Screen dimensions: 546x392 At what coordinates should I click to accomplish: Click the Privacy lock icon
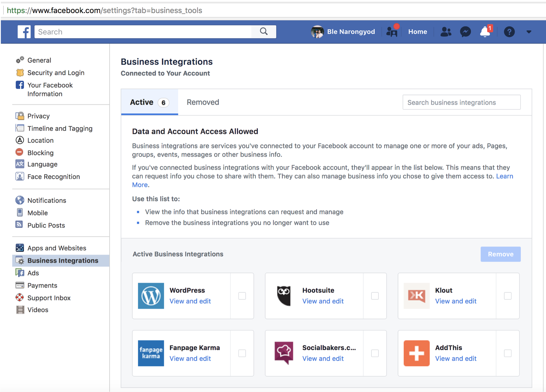(20, 116)
